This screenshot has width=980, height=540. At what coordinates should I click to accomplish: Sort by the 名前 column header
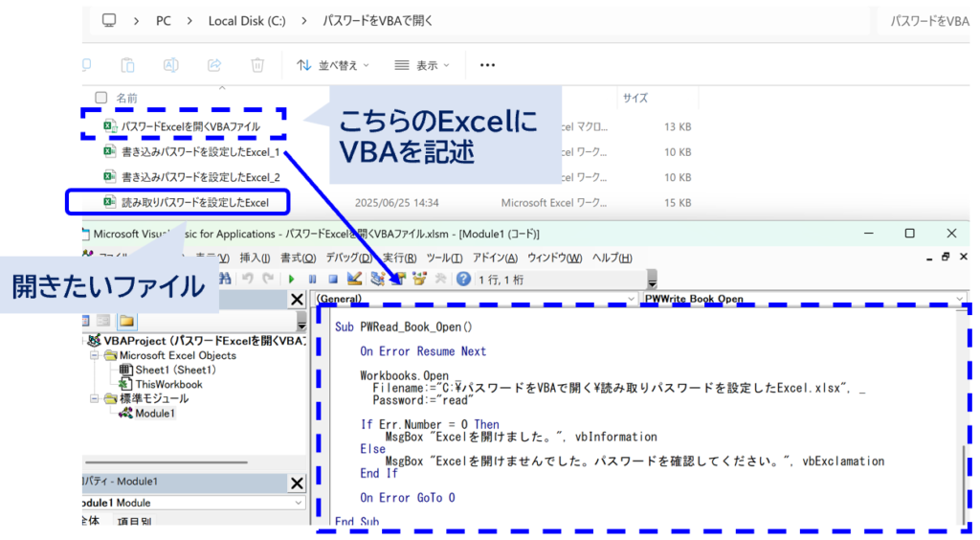[127, 98]
